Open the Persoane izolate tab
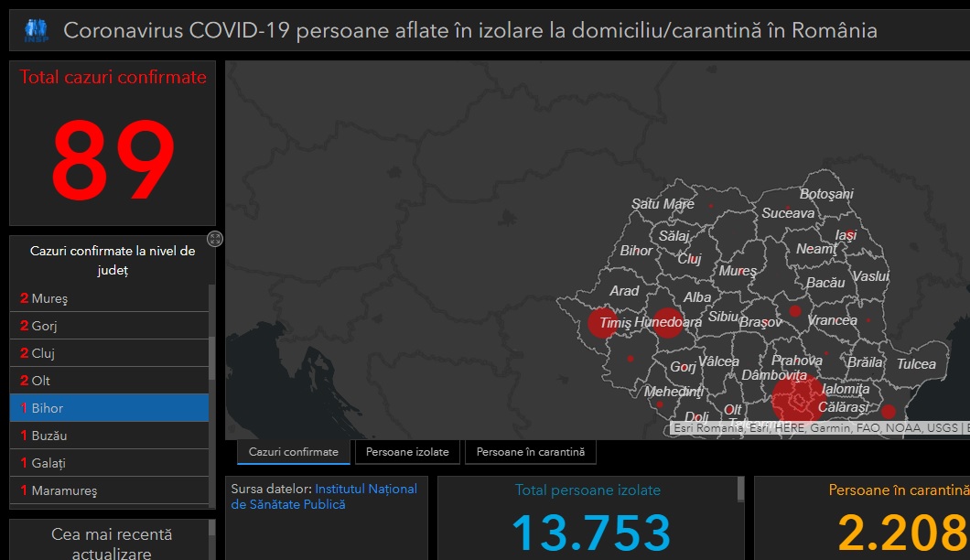This screenshot has width=970, height=560. click(407, 452)
